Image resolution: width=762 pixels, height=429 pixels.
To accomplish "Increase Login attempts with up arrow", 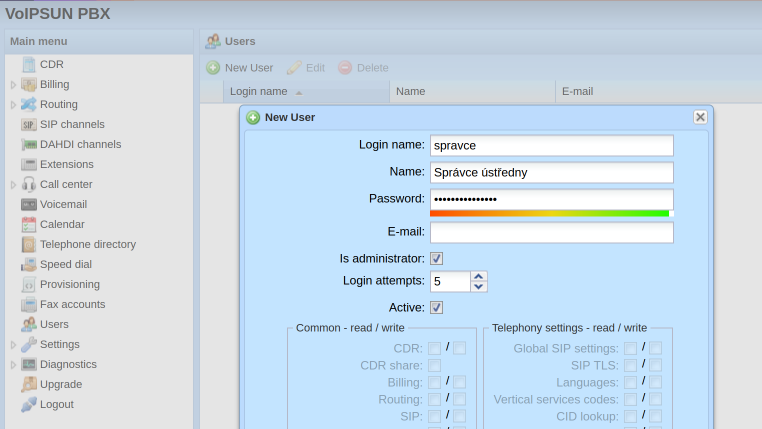I will coord(478,276).
